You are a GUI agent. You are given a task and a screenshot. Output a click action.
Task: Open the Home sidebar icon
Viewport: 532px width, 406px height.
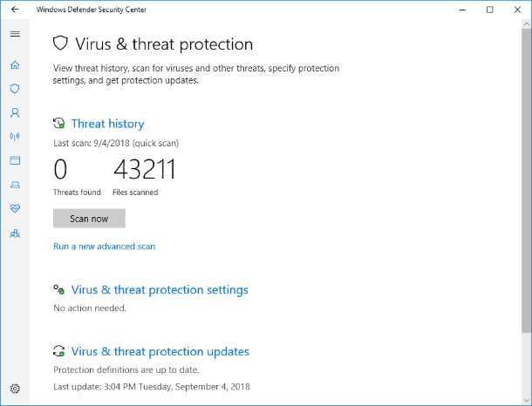(15, 64)
